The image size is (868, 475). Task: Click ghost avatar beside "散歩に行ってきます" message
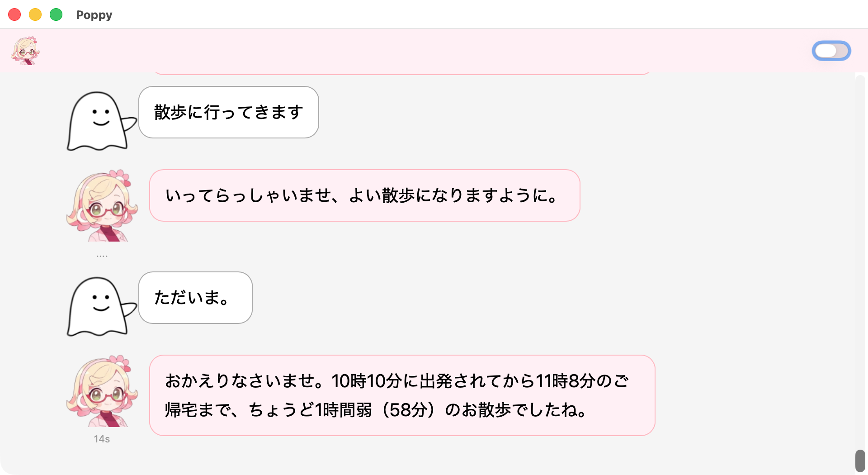(100, 121)
